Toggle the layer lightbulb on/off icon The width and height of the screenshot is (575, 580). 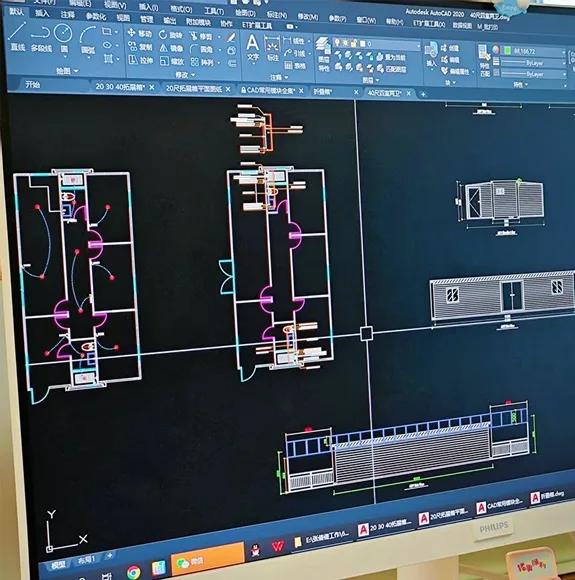click(337, 43)
